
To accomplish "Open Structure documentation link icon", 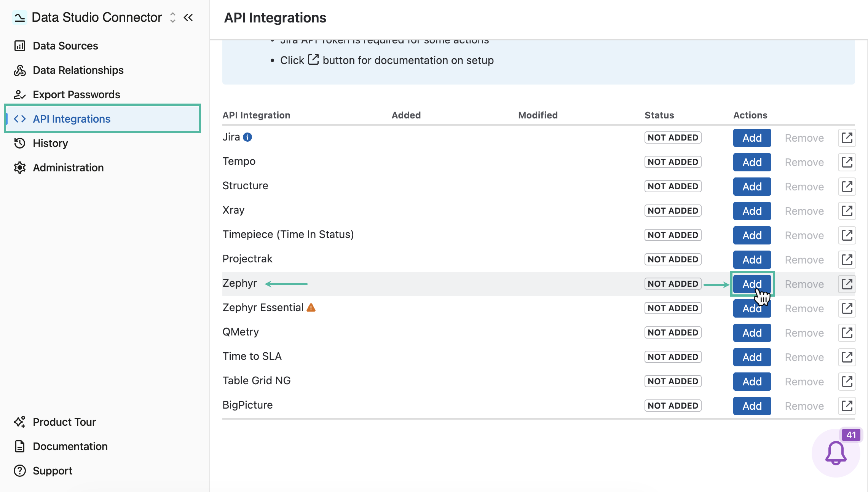I will [x=847, y=187].
